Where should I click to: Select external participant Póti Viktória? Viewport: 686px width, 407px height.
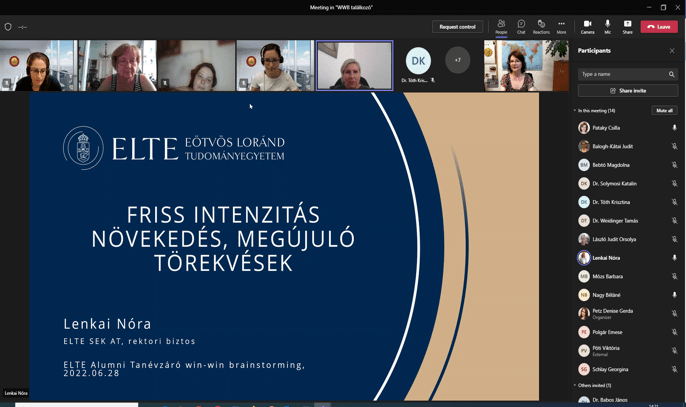click(628, 351)
